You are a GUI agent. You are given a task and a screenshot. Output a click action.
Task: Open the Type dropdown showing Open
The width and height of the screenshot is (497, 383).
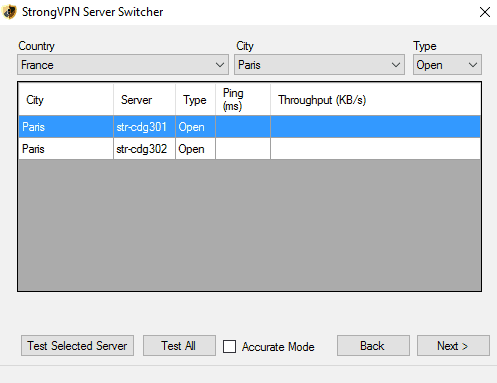tap(447, 65)
